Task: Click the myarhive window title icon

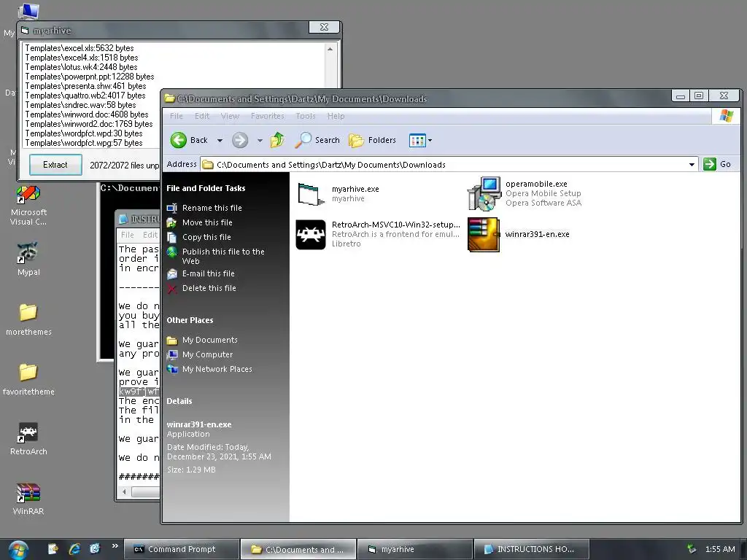Action: point(25,31)
